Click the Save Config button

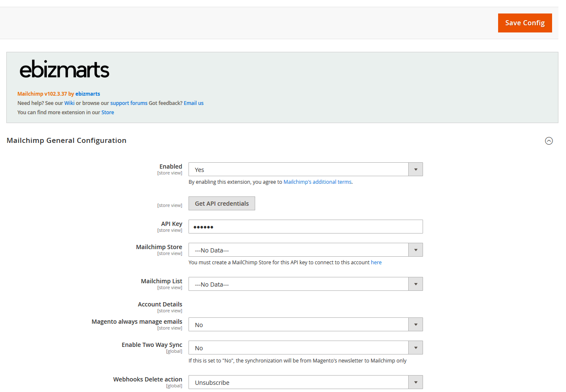[x=525, y=23]
